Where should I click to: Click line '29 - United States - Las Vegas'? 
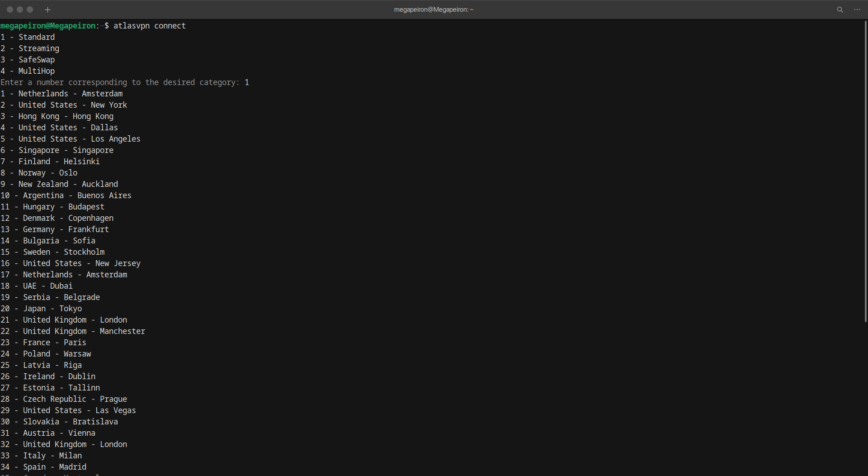[x=68, y=410]
